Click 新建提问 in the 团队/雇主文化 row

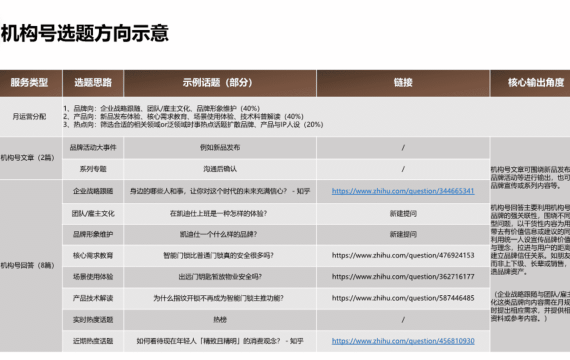pos(403,213)
